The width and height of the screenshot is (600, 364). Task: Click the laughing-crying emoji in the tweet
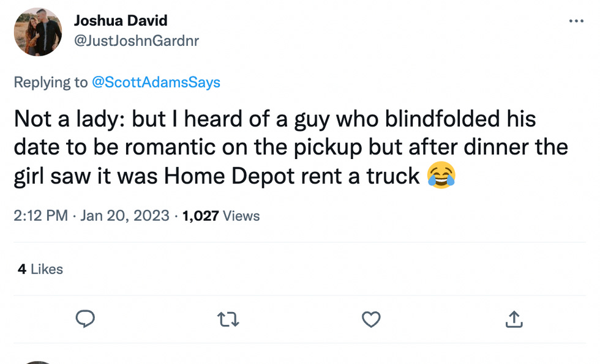(x=440, y=176)
